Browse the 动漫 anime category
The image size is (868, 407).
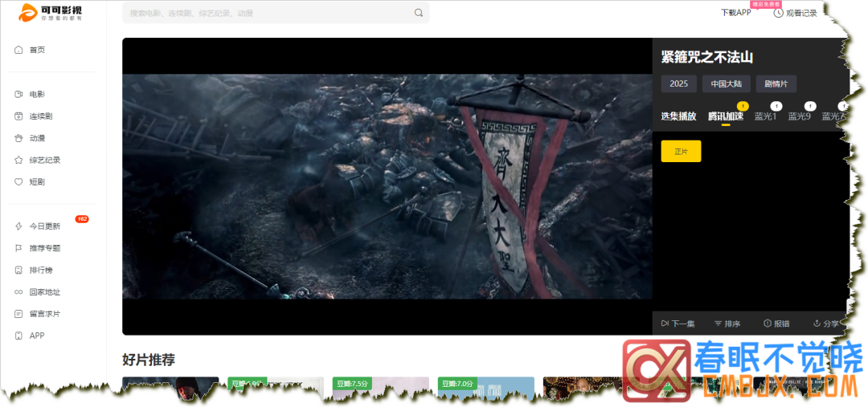(37, 138)
